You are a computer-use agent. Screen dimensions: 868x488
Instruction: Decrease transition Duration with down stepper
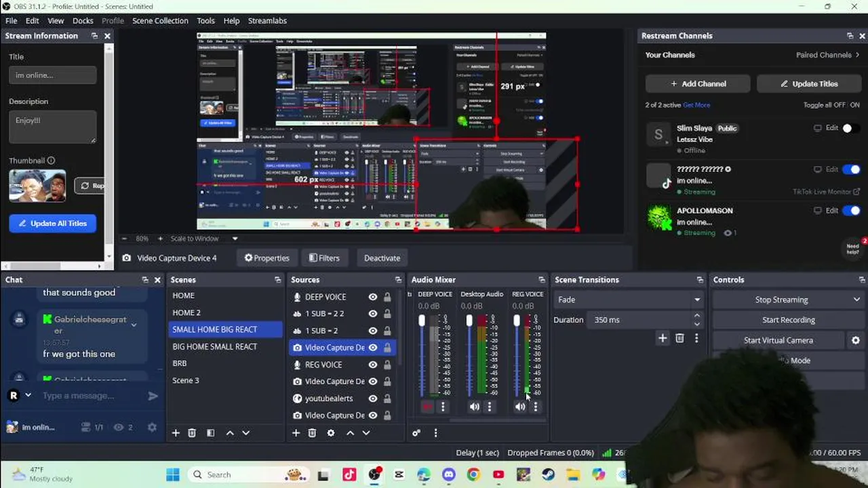coord(696,324)
